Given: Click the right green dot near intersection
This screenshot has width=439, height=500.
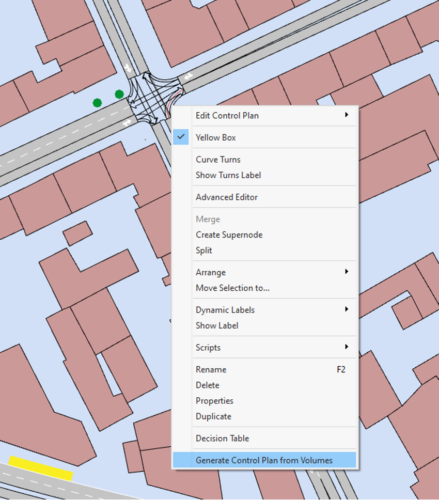Looking at the screenshot, I should coord(119,94).
